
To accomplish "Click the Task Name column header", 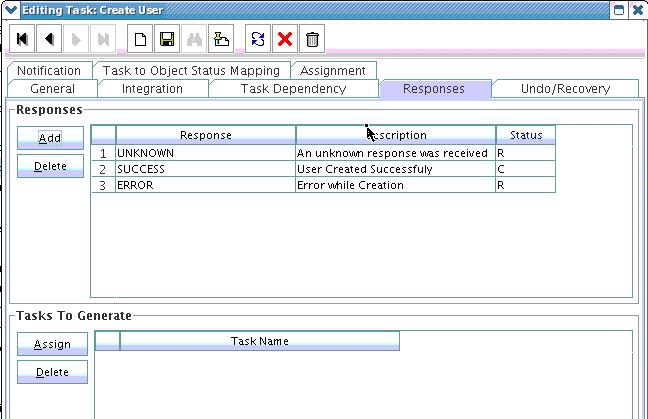I will 260,341.
